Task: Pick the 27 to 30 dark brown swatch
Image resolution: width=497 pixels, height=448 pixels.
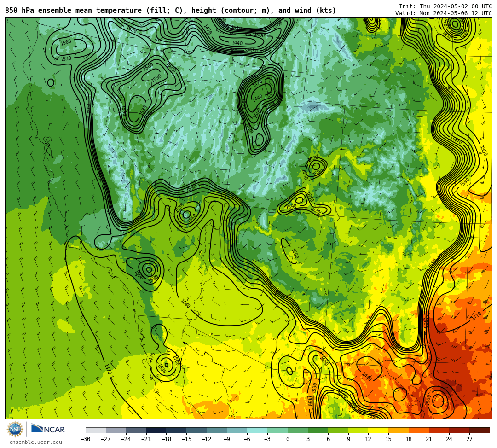Action: click(x=480, y=430)
